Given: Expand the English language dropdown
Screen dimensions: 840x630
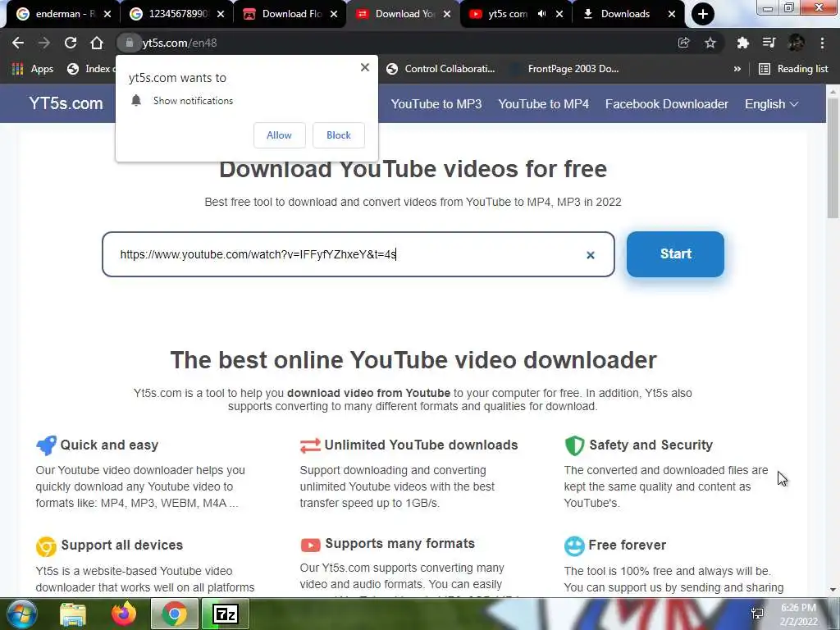Looking at the screenshot, I should click(x=771, y=104).
